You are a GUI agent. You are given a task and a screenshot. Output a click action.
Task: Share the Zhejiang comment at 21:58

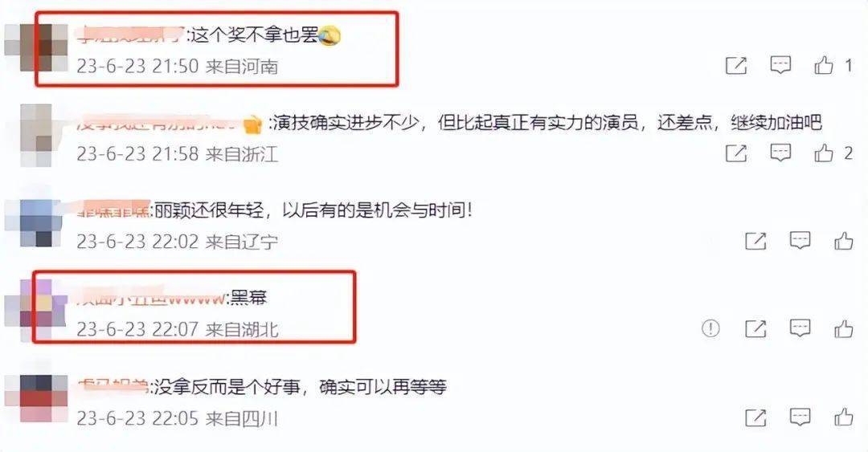coord(736,153)
